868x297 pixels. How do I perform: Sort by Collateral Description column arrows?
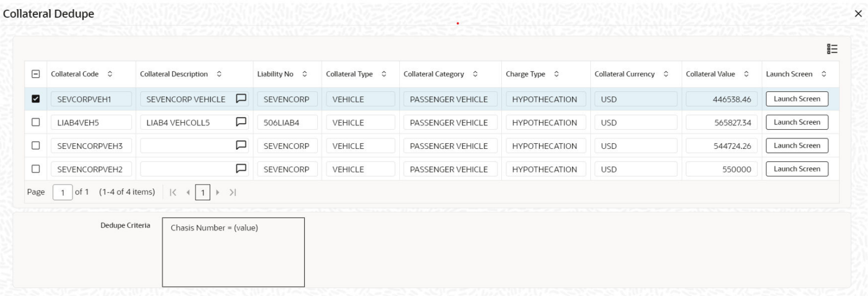(x=219, y=74)
